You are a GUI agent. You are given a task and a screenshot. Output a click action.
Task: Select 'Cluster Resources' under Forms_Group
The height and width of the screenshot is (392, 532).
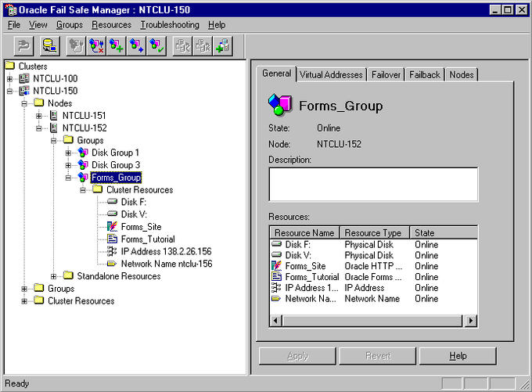[x=139, y=189]
